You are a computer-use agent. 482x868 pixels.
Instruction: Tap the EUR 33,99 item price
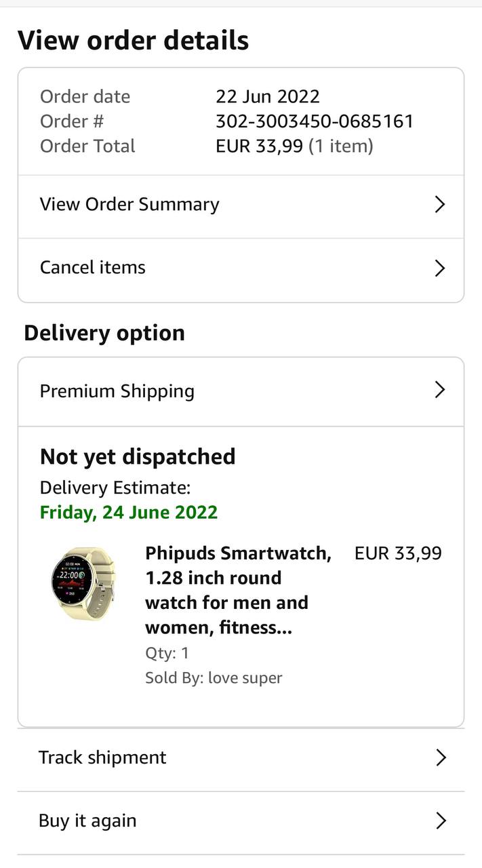tap(398, 553)
